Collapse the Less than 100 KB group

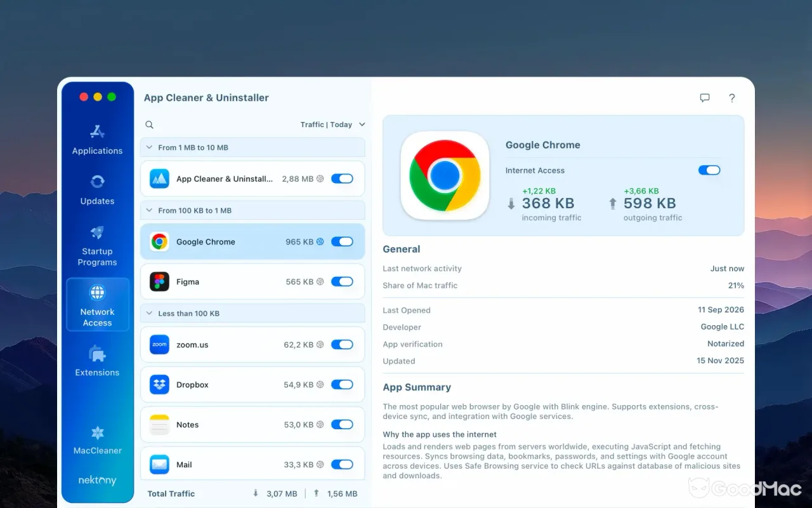tap(150, 313)
